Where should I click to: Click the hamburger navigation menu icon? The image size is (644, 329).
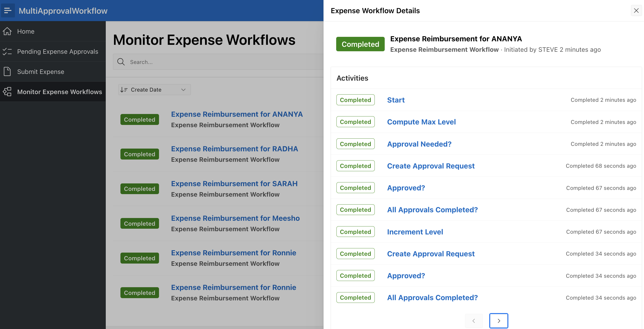tap(8, 10)
